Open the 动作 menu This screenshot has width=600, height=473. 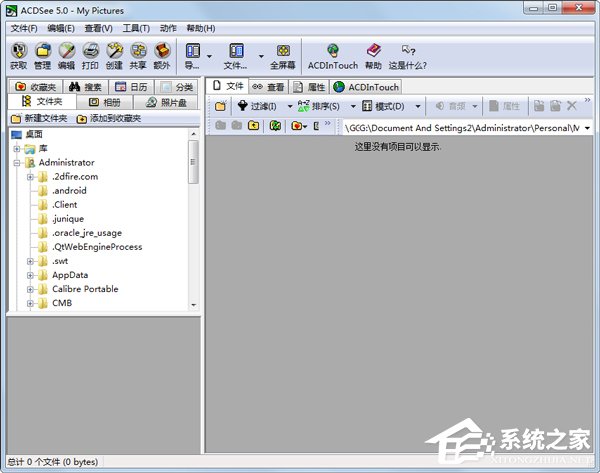tap(168, 28)
